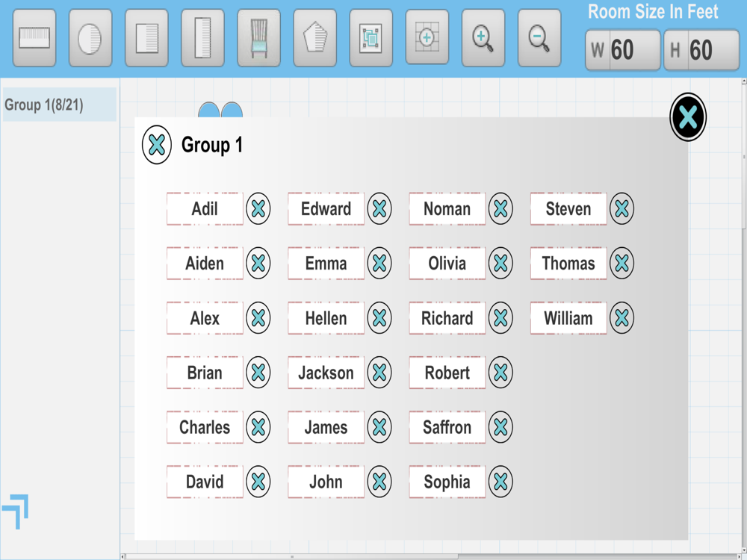Select Group 1(8/21) in the sidebar
Screen dimensions: 747x560
tap(60, 105)
